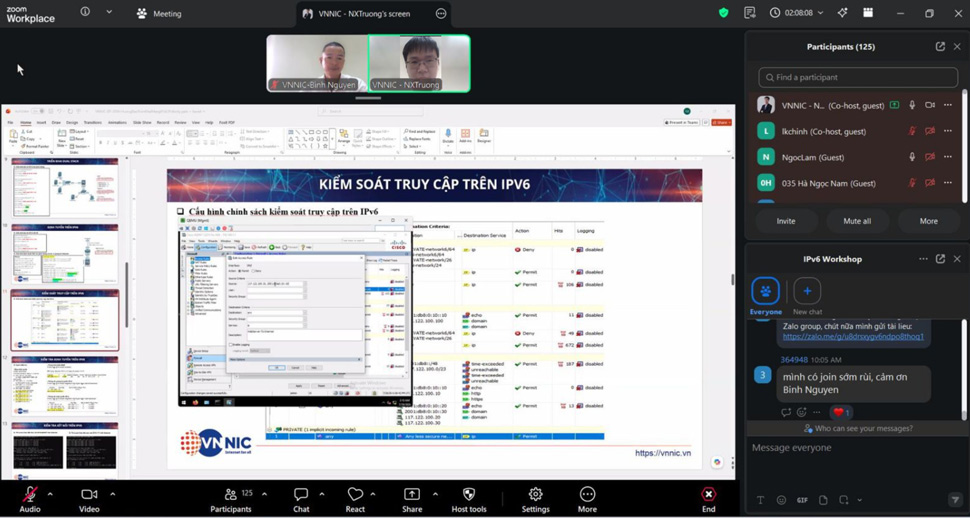Open emoji picker in chat box

point(781,500)
